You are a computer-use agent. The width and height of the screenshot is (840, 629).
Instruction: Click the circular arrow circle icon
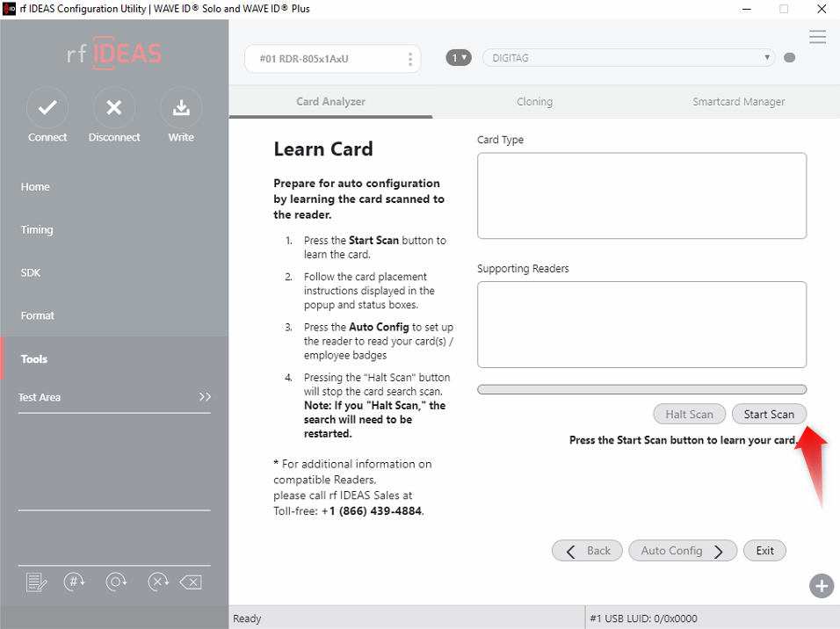116,582
